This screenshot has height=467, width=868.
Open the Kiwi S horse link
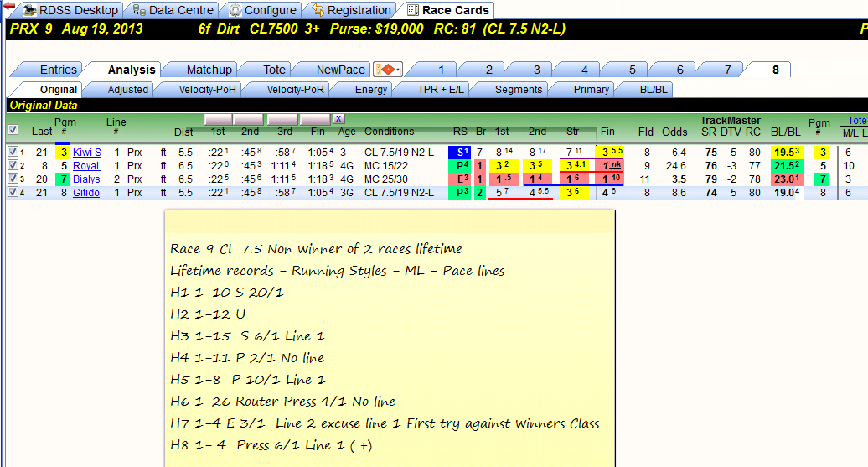tap(87, 153)
